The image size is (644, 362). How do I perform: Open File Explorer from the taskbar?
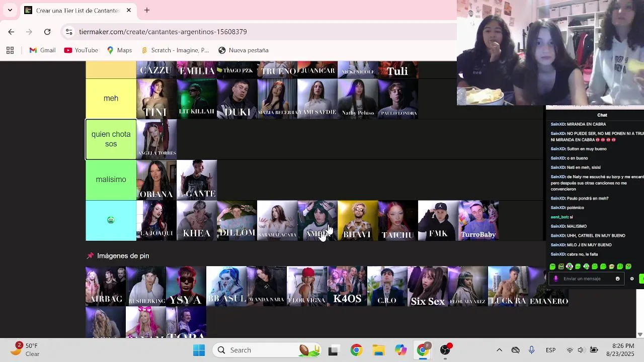(378, 350)
